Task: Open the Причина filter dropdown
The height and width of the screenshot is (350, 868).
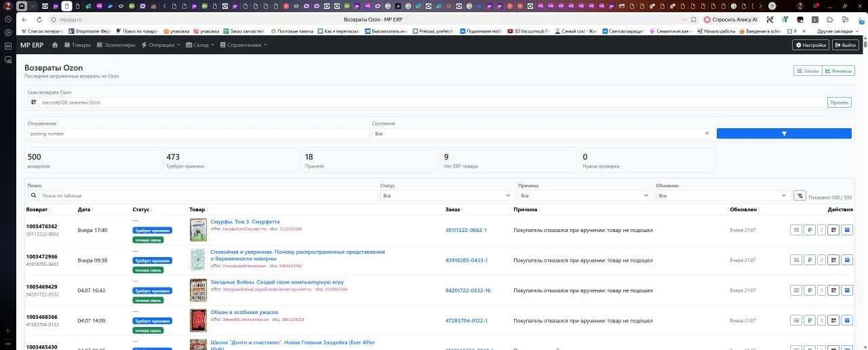Action: [x=585, y=195]
